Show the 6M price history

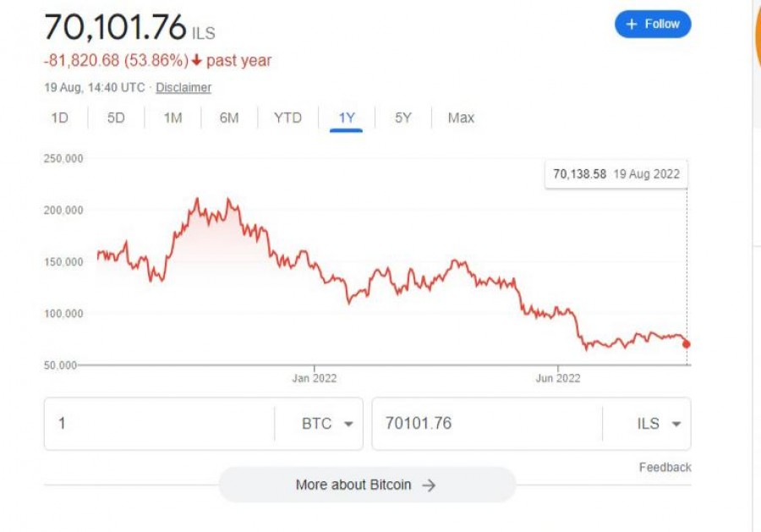point(229,118)
